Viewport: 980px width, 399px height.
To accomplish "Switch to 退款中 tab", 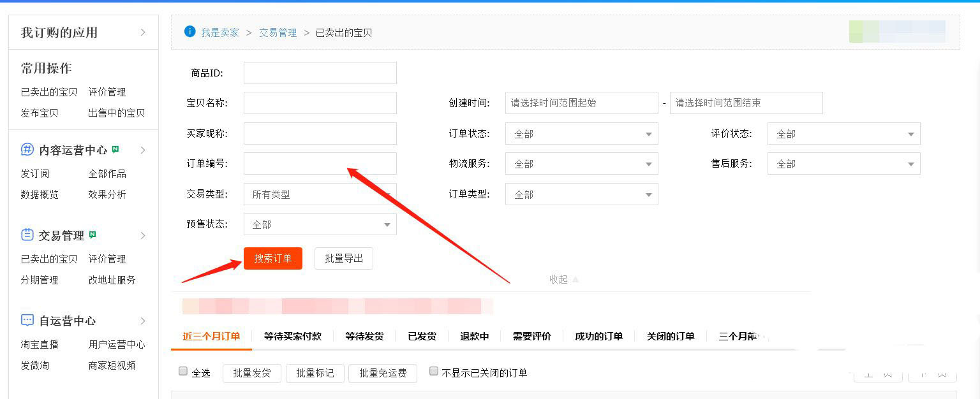I will point(475,336).
